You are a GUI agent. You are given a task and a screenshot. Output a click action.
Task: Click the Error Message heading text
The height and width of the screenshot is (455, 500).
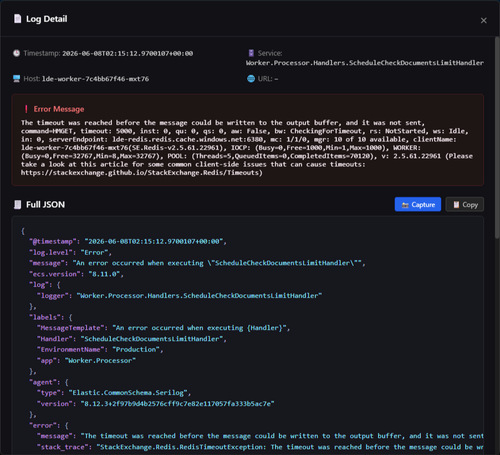(59, 109)
